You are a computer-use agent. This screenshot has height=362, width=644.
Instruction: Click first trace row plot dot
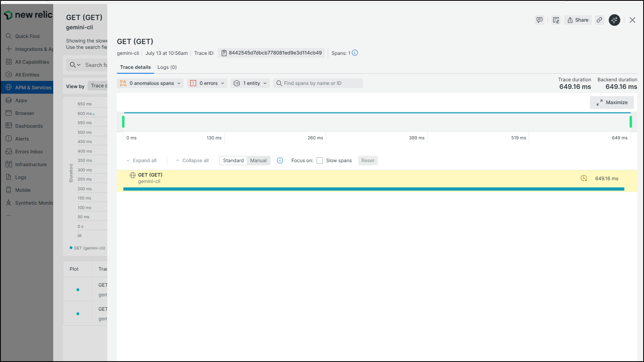tap(78, 290)
